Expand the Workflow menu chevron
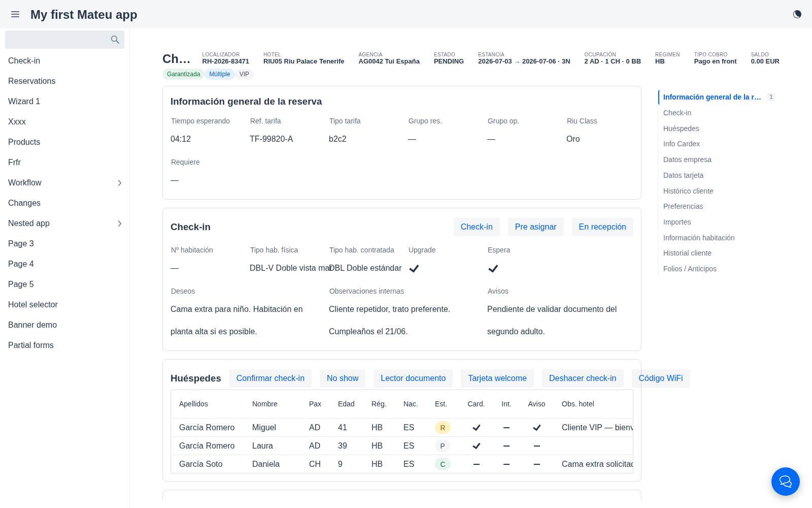The image size is (812, 508). click(x=120, y=183)
